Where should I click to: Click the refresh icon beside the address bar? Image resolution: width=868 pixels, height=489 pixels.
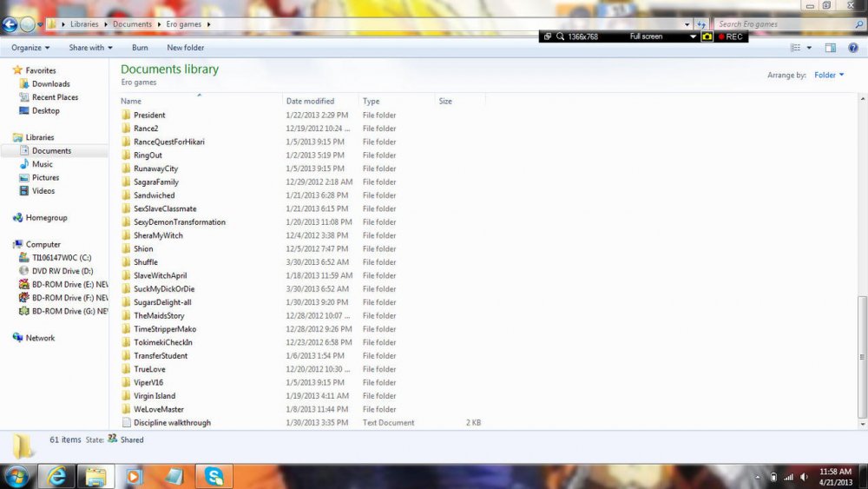[700, 24]
